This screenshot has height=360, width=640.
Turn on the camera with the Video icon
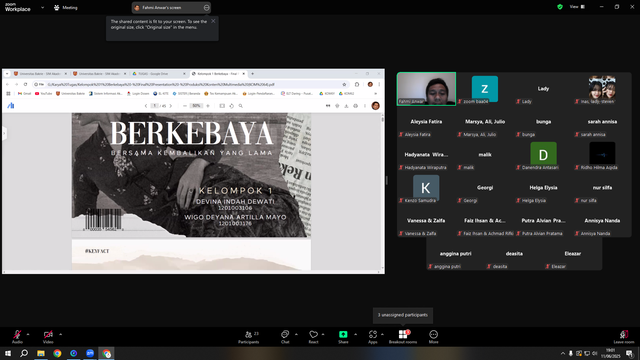(48, 336)
